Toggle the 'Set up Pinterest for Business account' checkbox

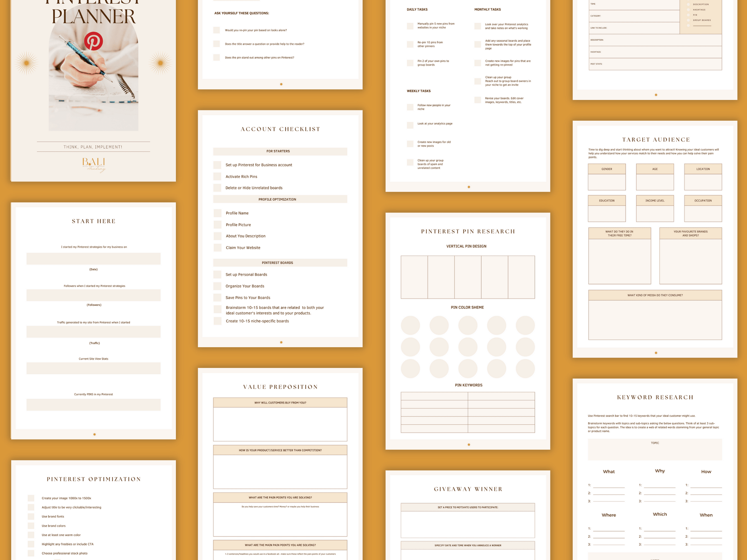click(x=218, y=164)
